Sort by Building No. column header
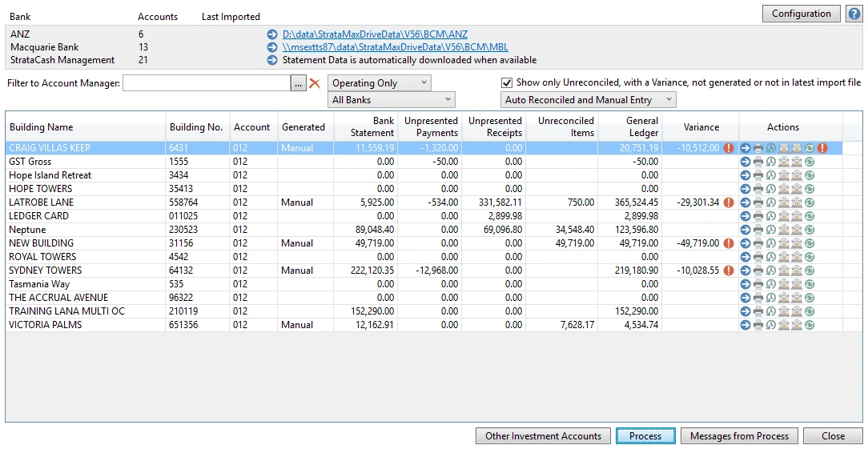868x449 pixels. 198,126
